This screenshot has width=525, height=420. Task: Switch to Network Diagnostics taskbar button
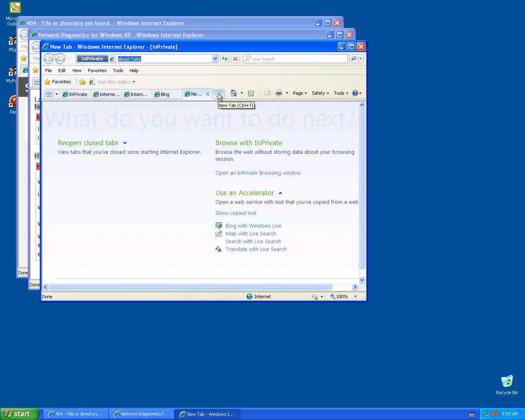pos(142,414)
